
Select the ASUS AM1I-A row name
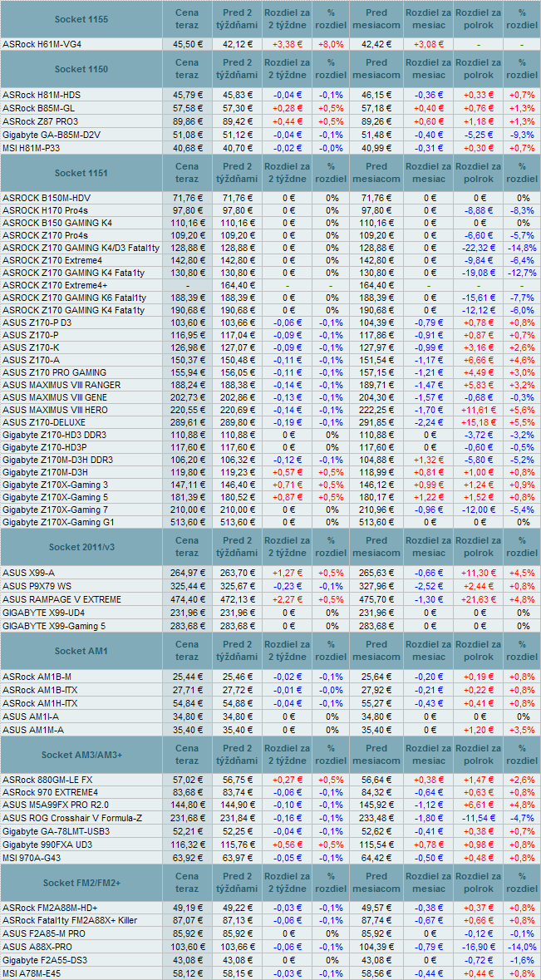click(31, 717)
